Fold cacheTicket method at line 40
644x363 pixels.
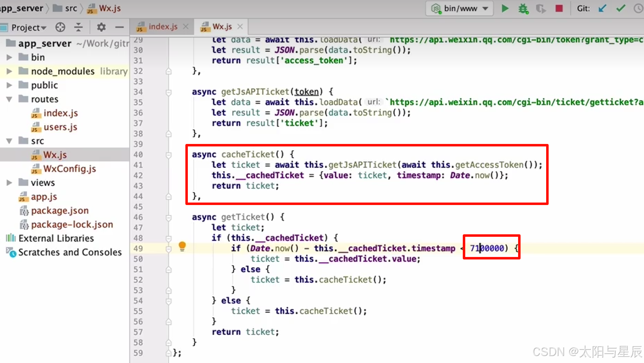coord(168,155)
